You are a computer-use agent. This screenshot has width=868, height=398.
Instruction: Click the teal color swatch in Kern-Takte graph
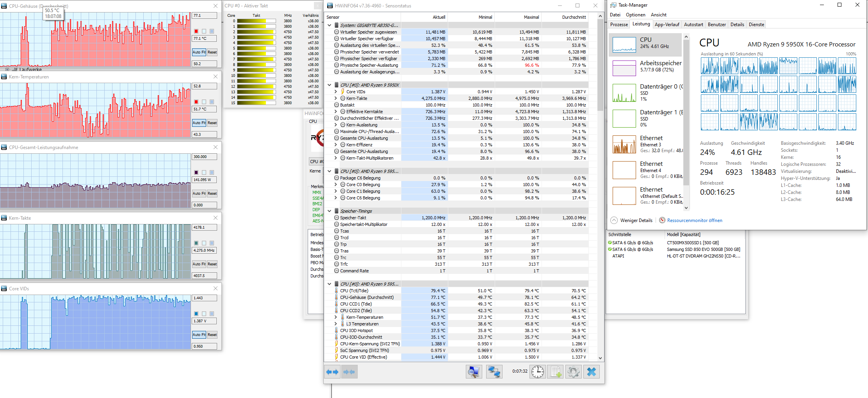pyautogui.click(x=196, y=243)
